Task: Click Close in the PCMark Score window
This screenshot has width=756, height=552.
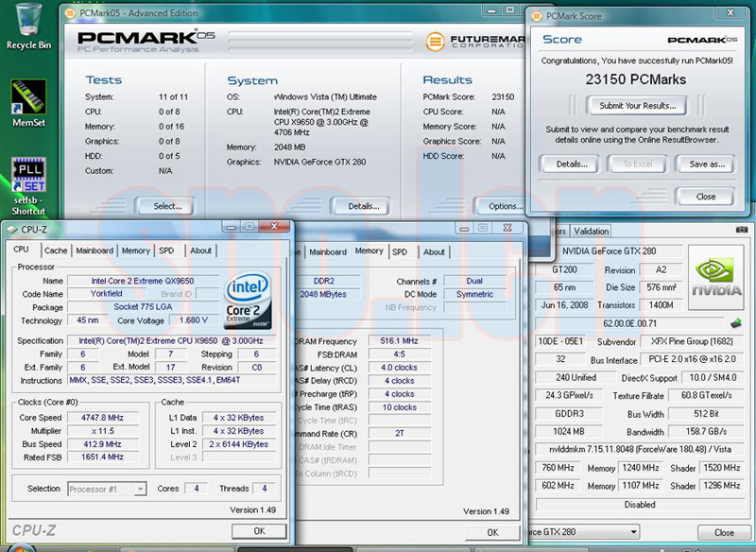Action: tap(705, 197)
